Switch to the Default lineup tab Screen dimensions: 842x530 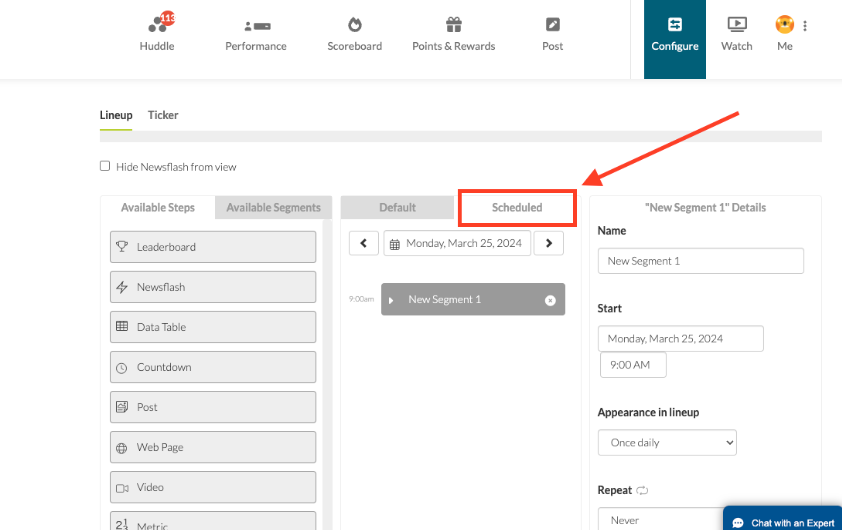coord(397,207)
